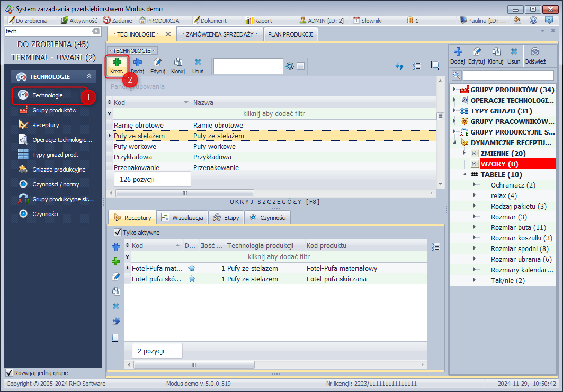Viewport: 563px width, 392px height.
Task: Toggle Rozwijaj jedną grupę checkbox
Action: [9, 372]
